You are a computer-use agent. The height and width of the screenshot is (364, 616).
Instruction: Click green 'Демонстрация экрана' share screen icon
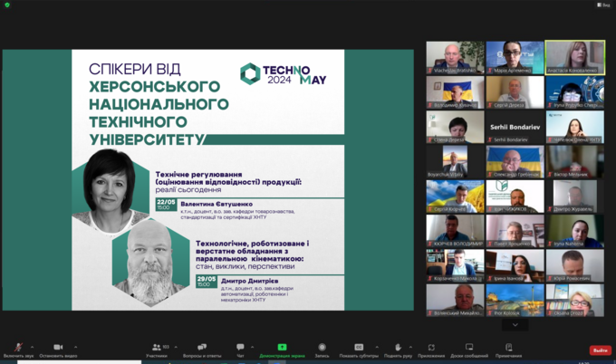[282, 347]
